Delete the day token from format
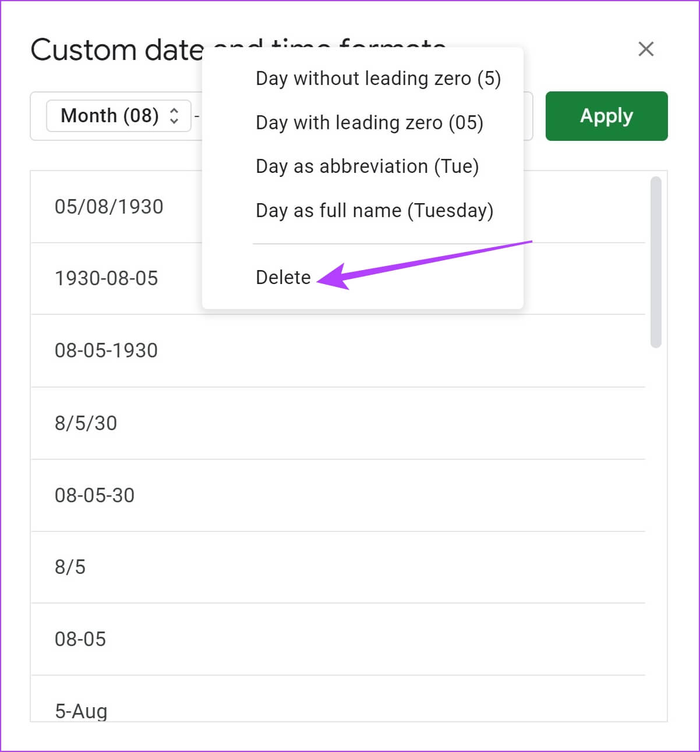 click(x=283, y=277)
